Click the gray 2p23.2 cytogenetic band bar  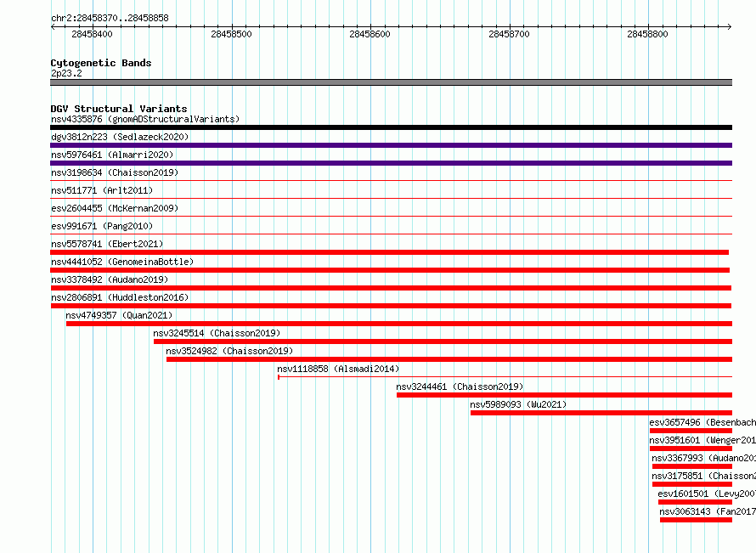pyautogui.click(x=391, y=82)
